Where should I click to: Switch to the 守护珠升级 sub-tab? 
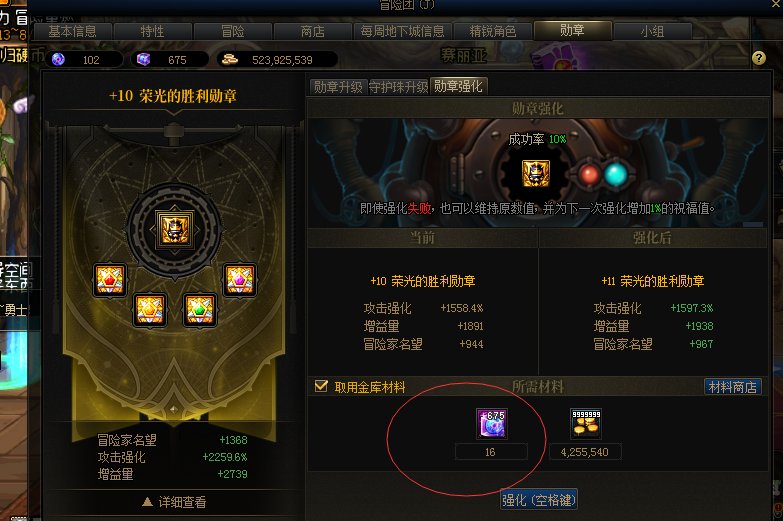[x=398, y=87]
